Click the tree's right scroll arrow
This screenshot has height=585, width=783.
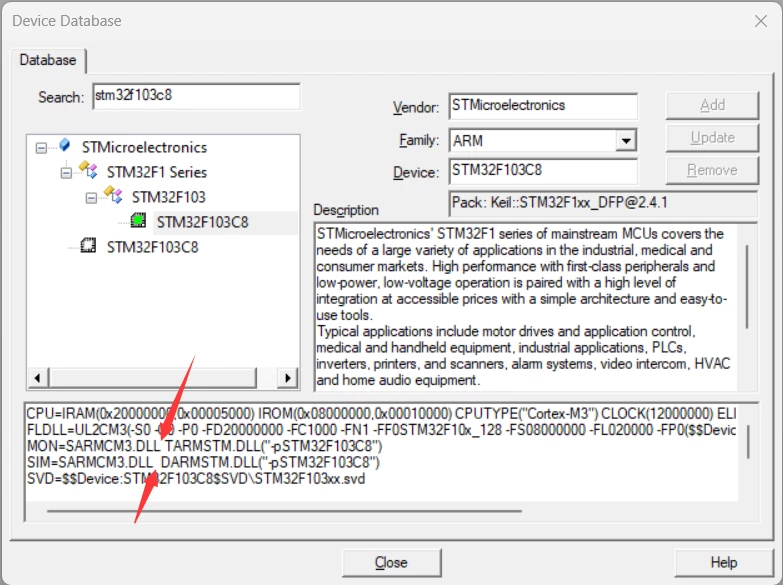tap(288, 378)
